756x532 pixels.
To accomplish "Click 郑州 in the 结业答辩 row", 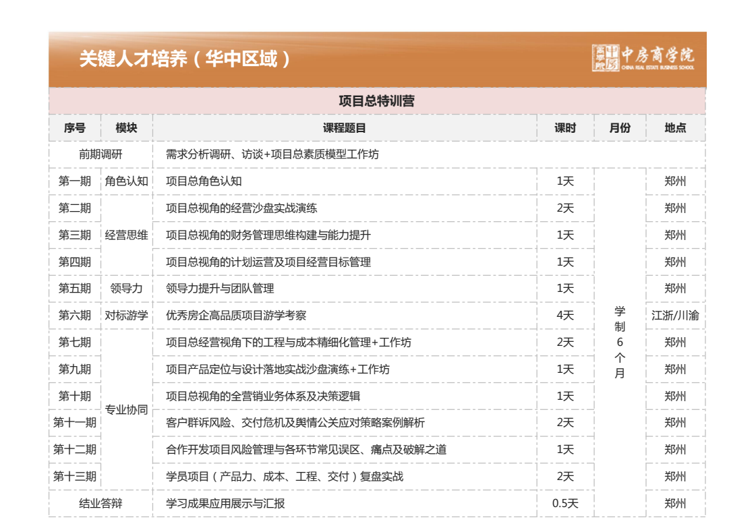I will tap(675, 504).
